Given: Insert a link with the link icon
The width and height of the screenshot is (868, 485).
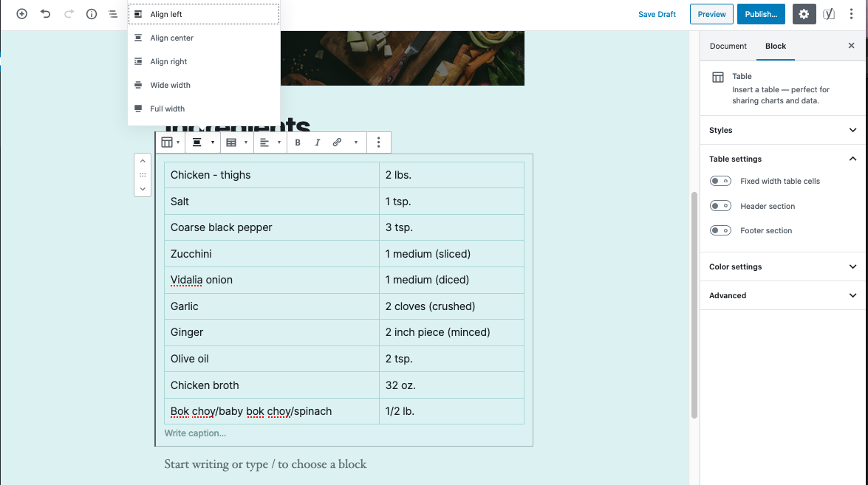Looking at the screenshot, I should click(x=337, y=142).
